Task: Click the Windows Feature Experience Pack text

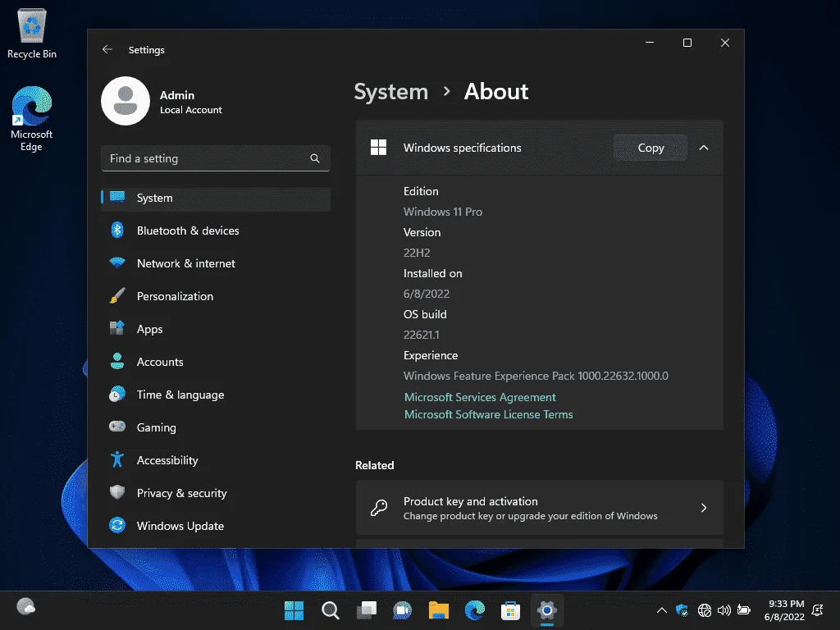Action: click(536, 376)
